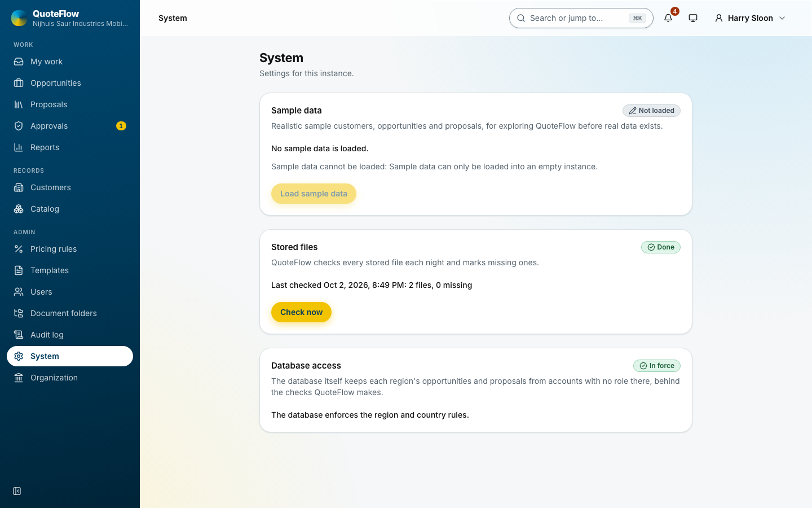The width and height of the screenshot is (812, 508).
Task: Click the System breadcrumb in the top bar
Action: [173, 18]
